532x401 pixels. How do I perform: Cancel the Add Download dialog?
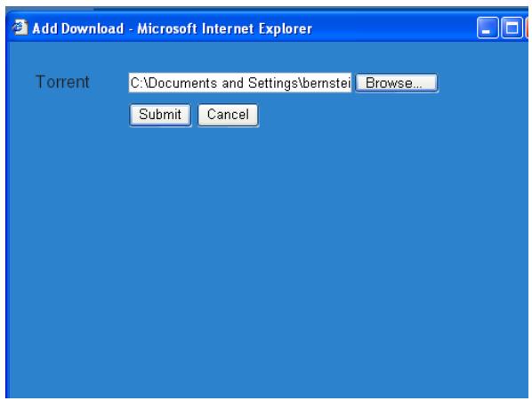click(228, 115)
